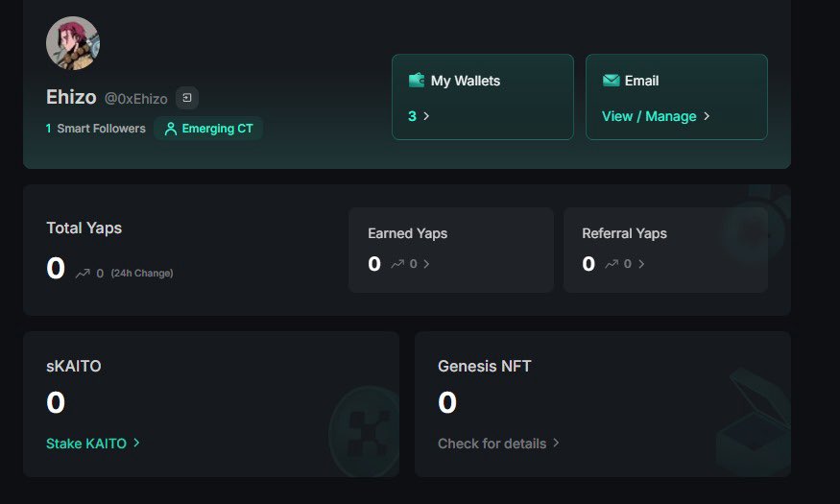Open the Stake KAITO link
This screenshot has width=840, height=504.
tap(86, 444)
